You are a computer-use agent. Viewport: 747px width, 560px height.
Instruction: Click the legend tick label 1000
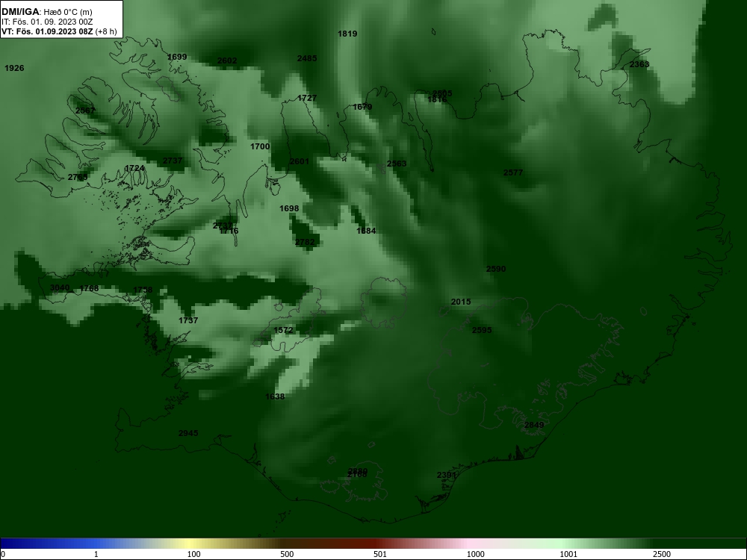(x=475, y=554)
